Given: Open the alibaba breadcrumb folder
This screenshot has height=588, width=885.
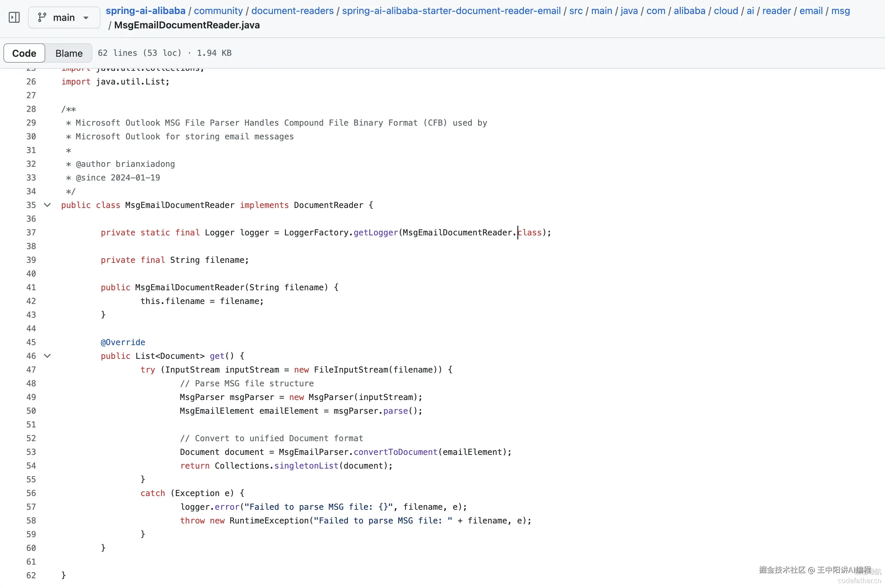Looking at the screenshot, I should [689, 11].
